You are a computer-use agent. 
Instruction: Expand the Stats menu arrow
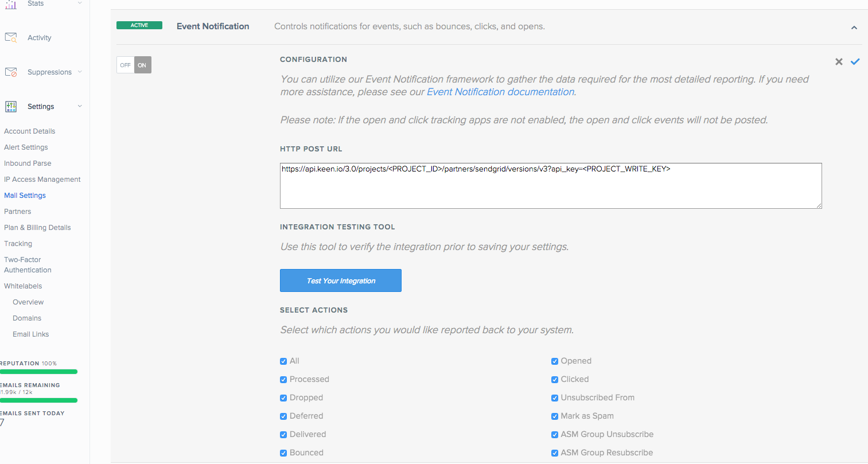click(x=80, y=3)
